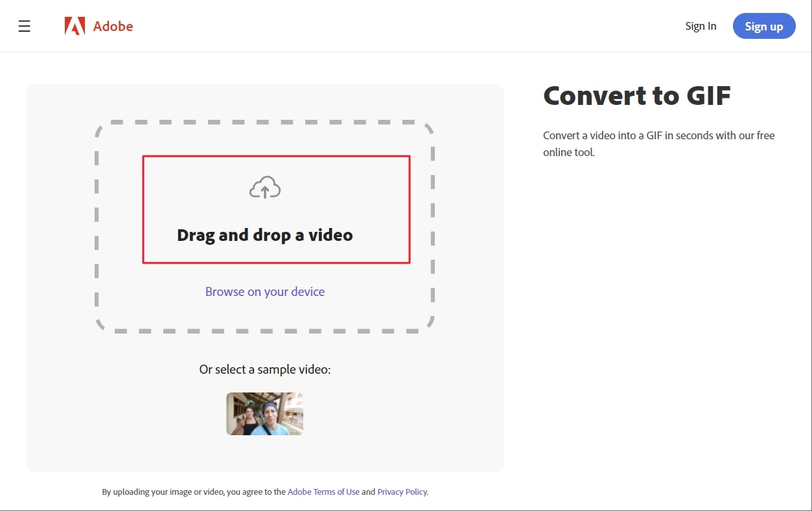
Task: Click the man in blue shirt in thumbnail
Action: tap(271, 421)
